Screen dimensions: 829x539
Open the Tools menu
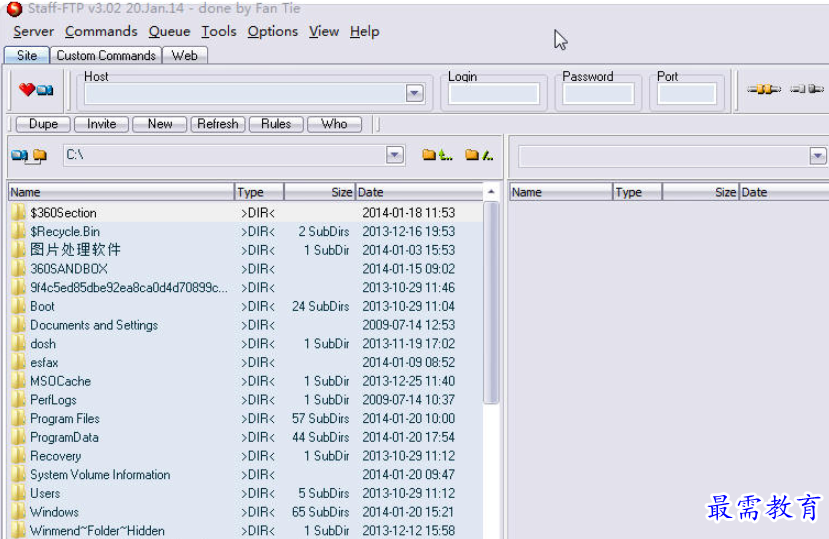tap(218, 32)
